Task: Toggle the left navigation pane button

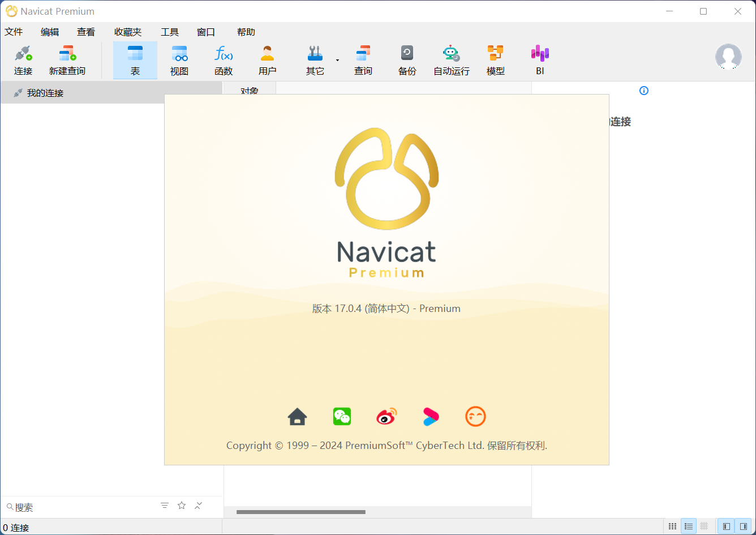Action: 727,527
